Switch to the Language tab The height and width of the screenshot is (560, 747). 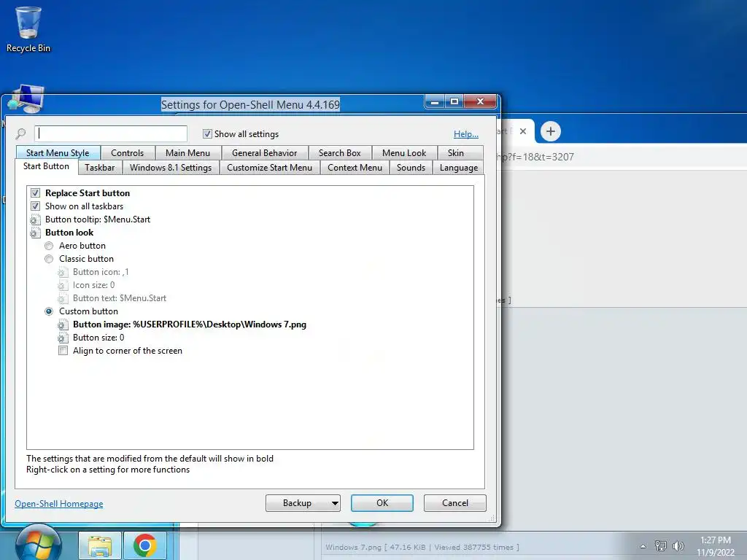tap(459, 168)
